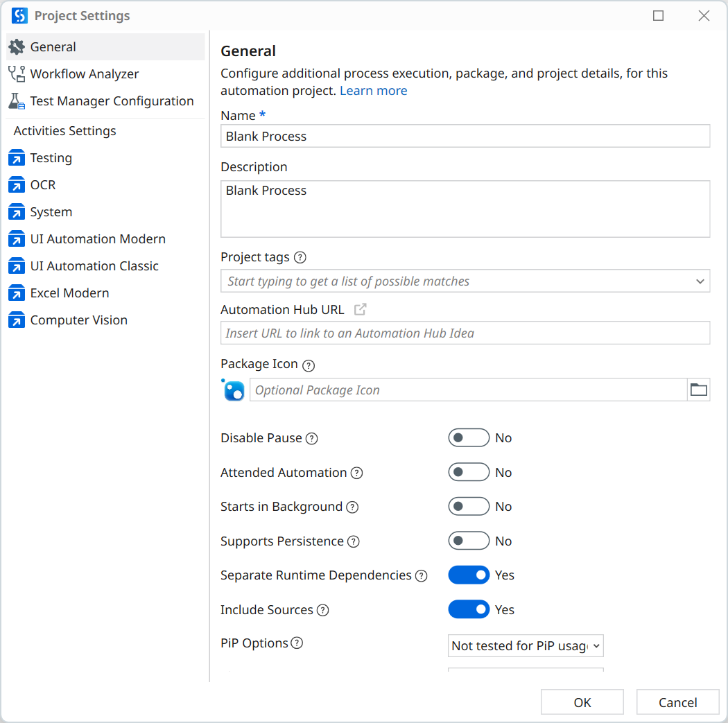Toggle the Starts in Background switch
Image resolution: width=728 pixels, height=723 pixels.
click(x=469, y=507)
